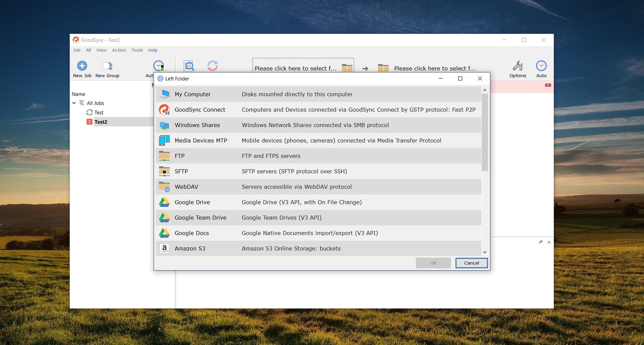Click the Sync circular arrows toolbar icon
Screen dimensions: 644x345
pyautogui.click(x=213, y=66)
